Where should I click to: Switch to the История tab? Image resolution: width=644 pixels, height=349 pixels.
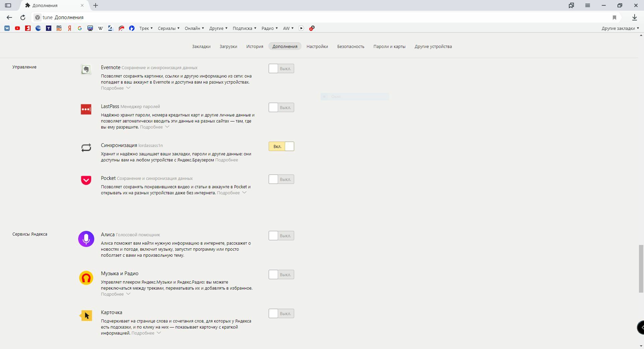click(255, 46)
